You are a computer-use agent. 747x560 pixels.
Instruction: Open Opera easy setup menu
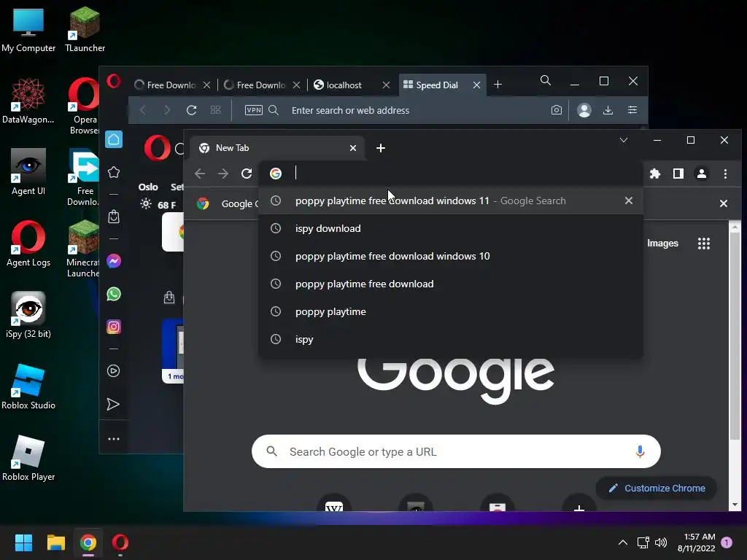[632, 110]
